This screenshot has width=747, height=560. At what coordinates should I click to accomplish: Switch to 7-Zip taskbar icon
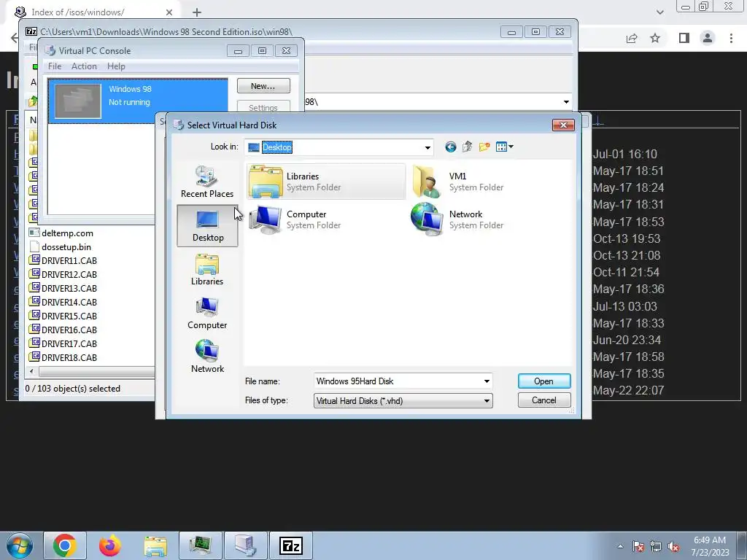[290, 545]
